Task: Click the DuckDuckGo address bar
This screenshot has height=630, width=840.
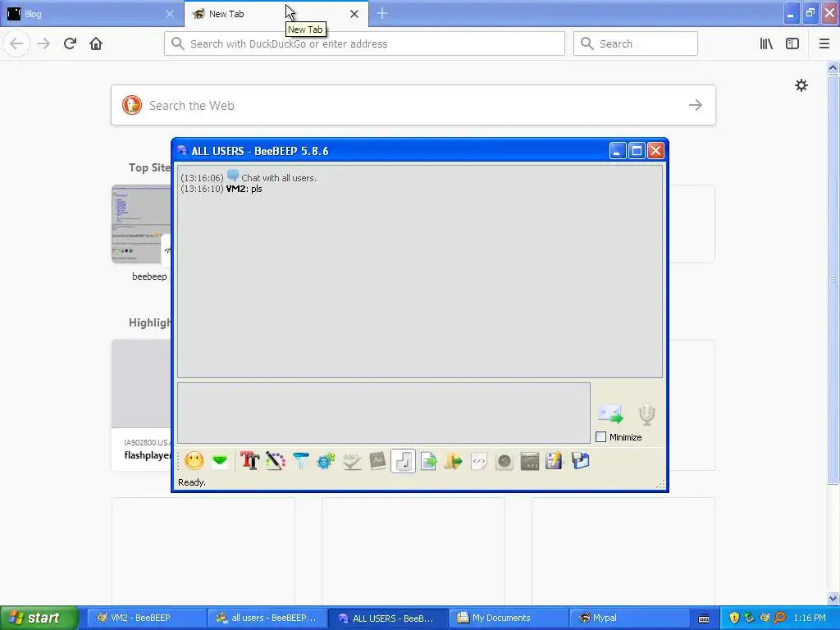Action: pyautogui.click(x=364, y=43)
